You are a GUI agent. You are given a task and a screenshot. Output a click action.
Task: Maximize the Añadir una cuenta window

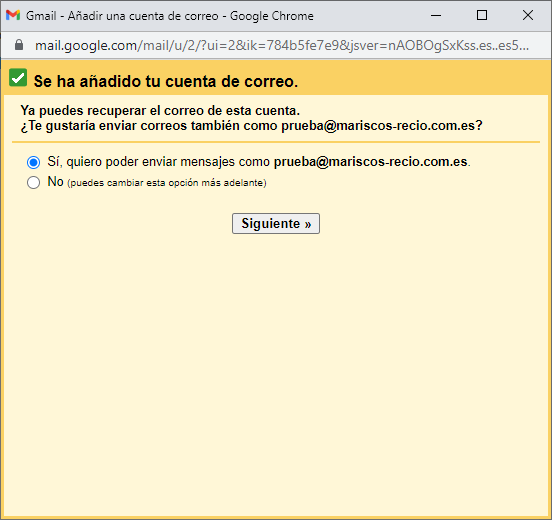click(x=482, y=15)
